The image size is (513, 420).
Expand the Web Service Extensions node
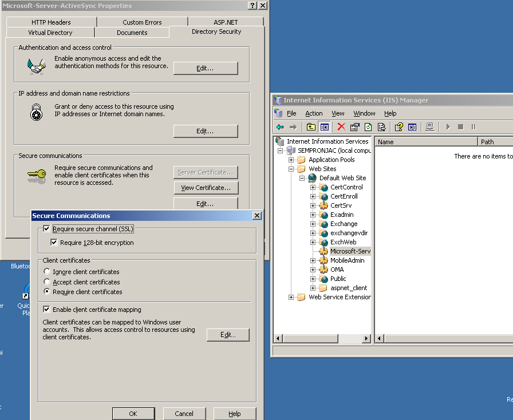click(291, 297)
